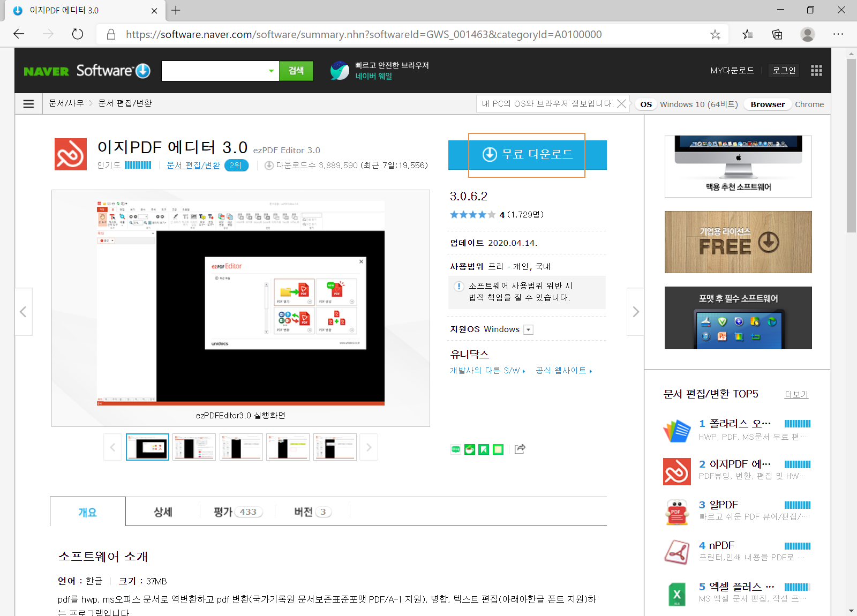Share via Naver bookmark icon

pyautogui.click(x=484, y=449)
